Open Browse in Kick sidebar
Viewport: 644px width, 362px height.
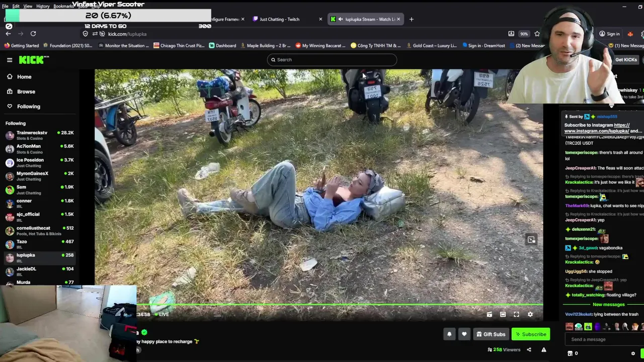(x=26, y=92)
